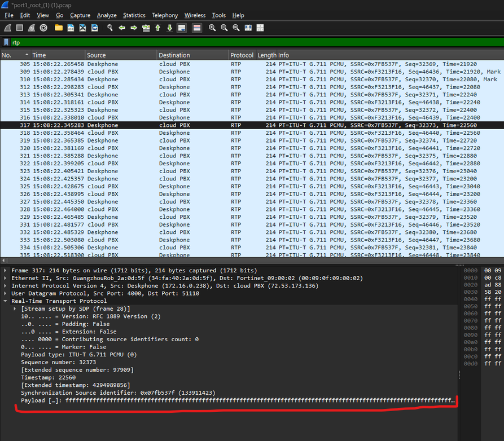Open capture options gear icon
This screenshot has height=441, width=504.
tap(44, 28)
